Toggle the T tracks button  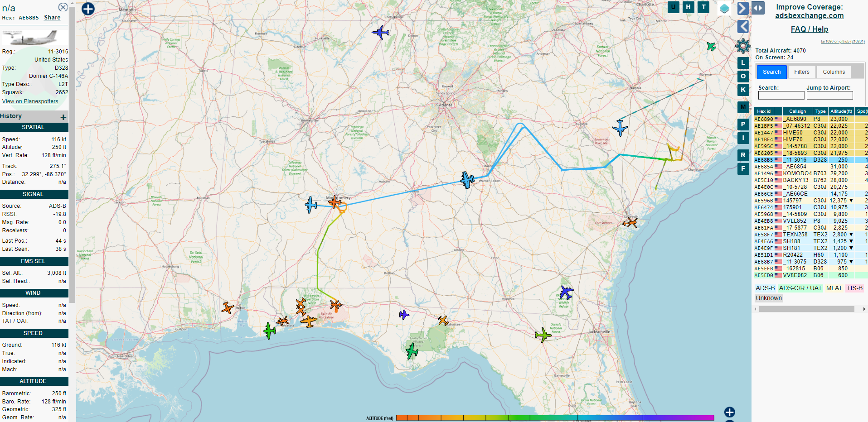tap(703, 7)
